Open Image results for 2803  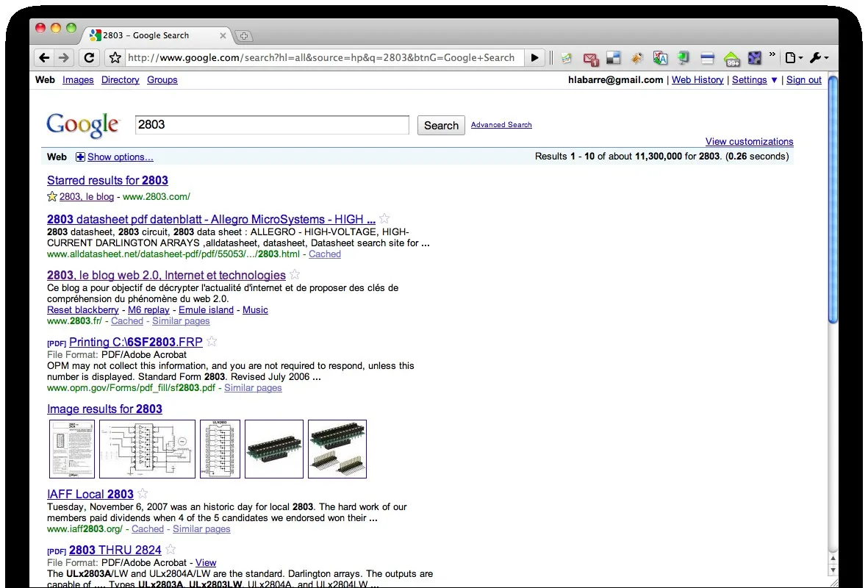(x=104, y=409)
